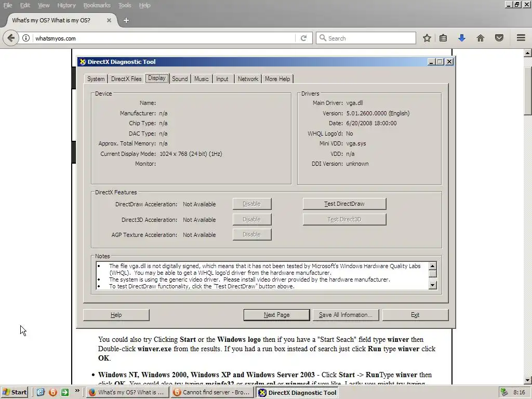Exit the DirectX Diagnostic Tool
532x399 pixels.
(415, 315)
